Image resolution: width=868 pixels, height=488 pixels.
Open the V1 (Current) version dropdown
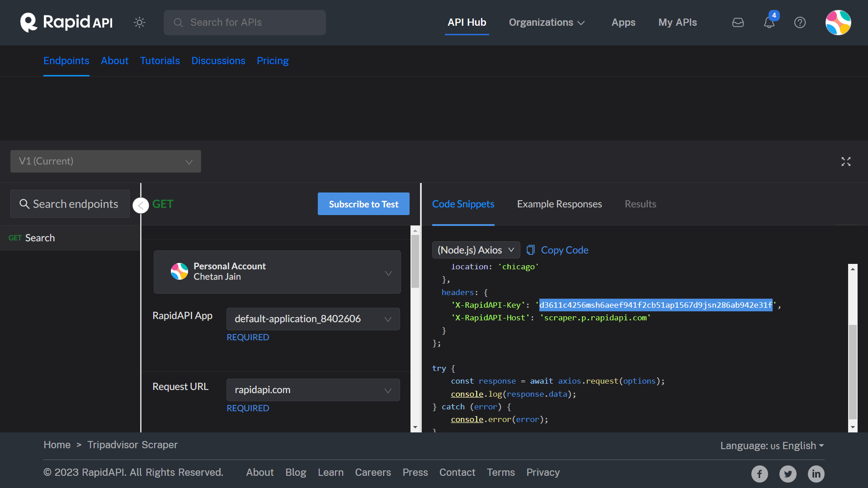pyautogui.click(x=105, y=161)
